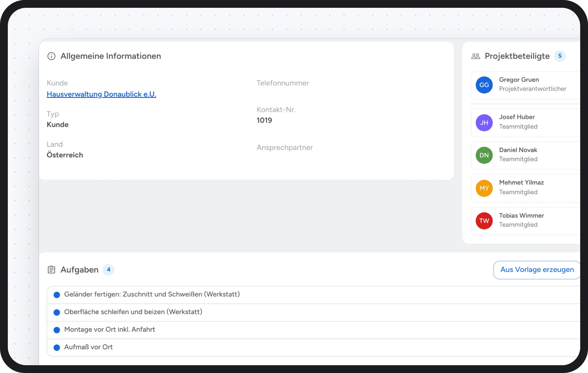This screenshot has height=373, width=588.
Task: Click the blue status dot for Geländer fertigen task
Action: click(57, 295)
